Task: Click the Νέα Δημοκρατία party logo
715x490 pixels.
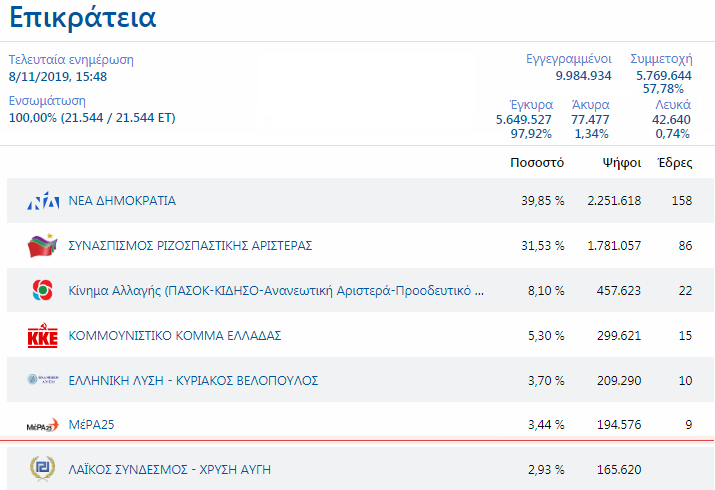Action: (x=43, y=201)
